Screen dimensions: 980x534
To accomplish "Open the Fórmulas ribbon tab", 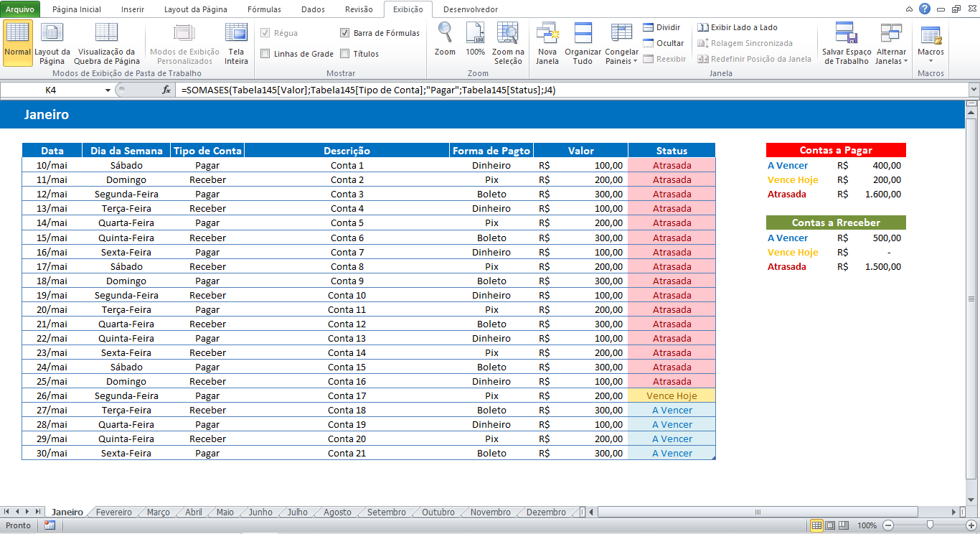I will (x=264, y=9).
